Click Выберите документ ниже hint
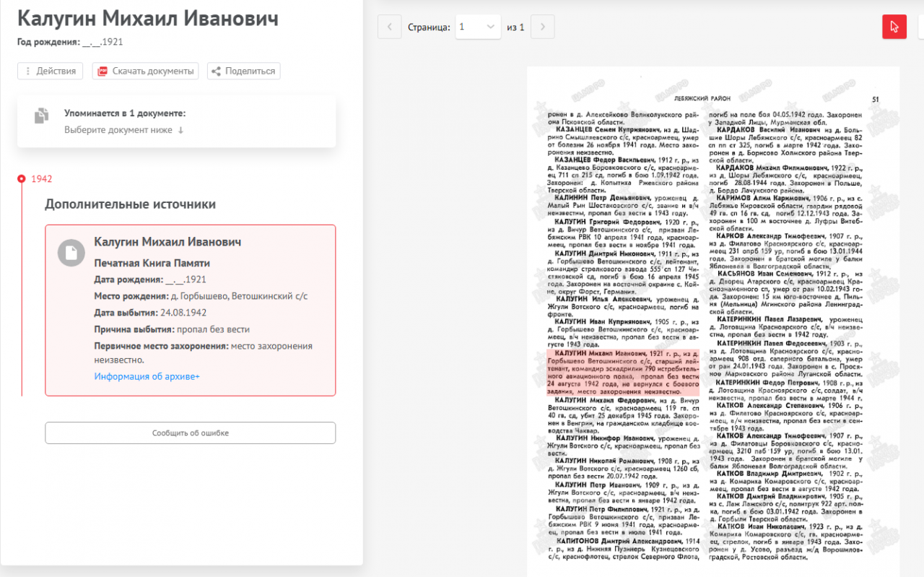This screenshot has height=577, width=924. [x=124, y=130]
